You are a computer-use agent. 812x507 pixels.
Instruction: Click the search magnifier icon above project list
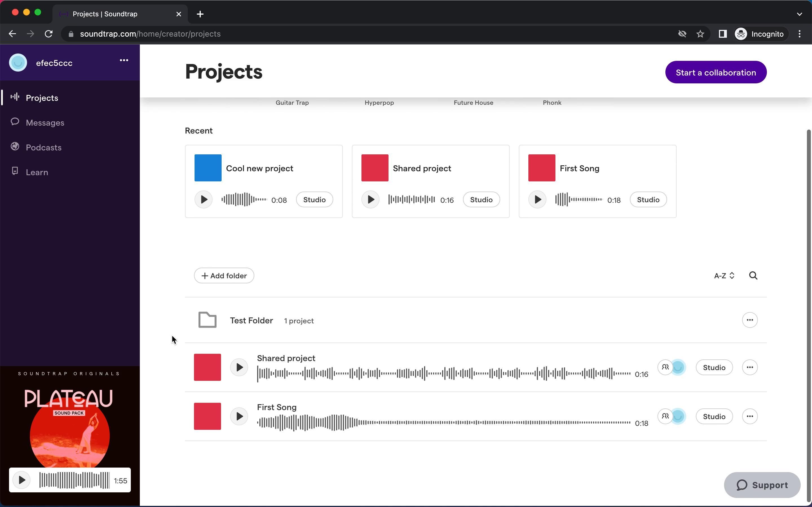click(x=753, y=276)
